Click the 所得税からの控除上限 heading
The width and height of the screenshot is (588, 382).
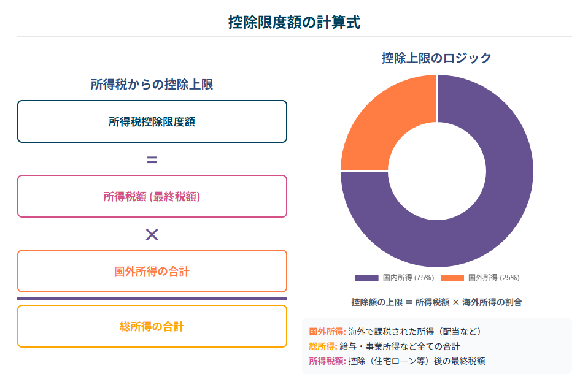point(152,84)
